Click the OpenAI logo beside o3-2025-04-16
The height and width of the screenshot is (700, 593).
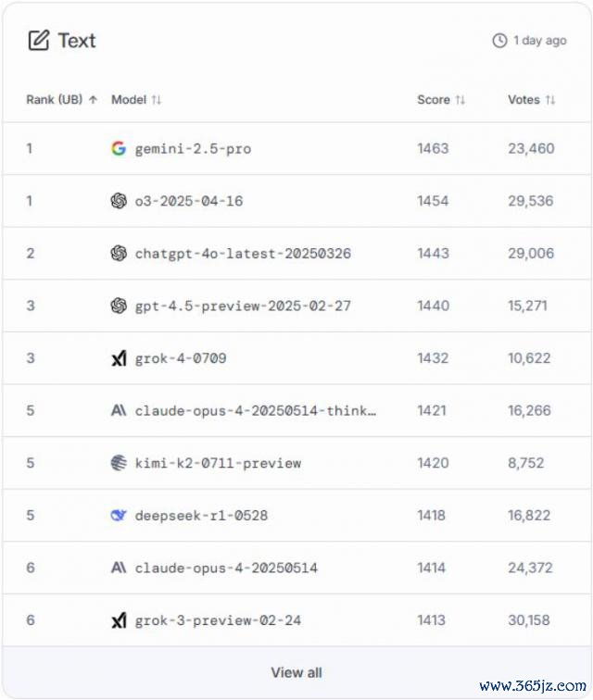(x=119, y=201)
